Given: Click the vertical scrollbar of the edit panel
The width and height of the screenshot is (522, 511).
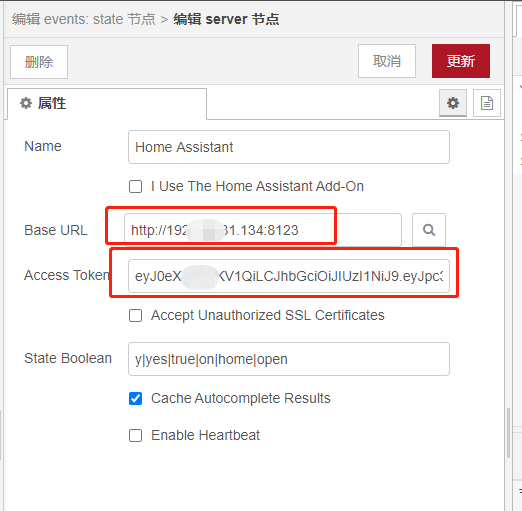Looking at the screenshot, I should (x=508, y=433).
